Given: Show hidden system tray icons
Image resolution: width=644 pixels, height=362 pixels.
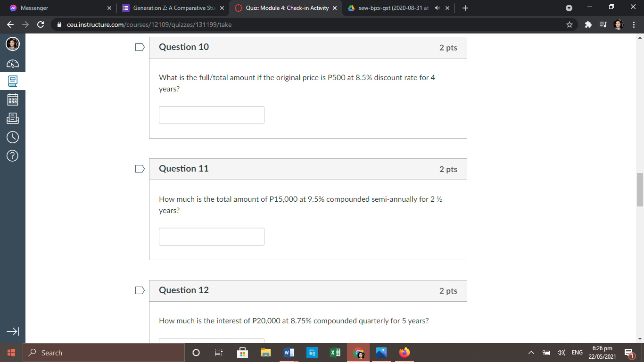Looking at the screenshot, I should (x=531, y=353).
